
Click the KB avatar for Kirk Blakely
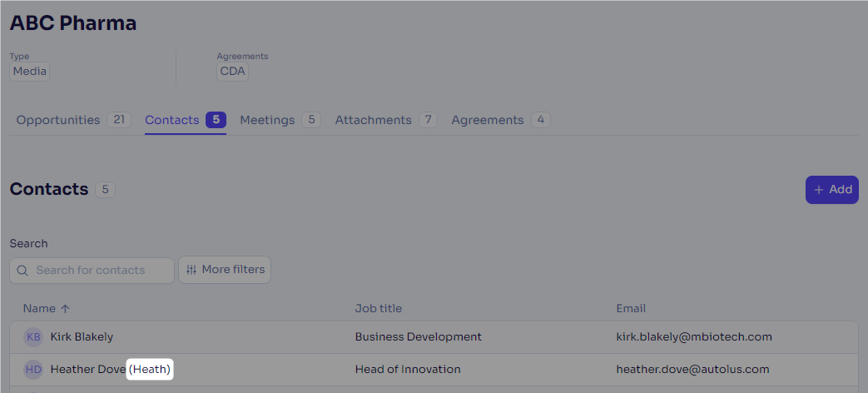tap(33, 337)
